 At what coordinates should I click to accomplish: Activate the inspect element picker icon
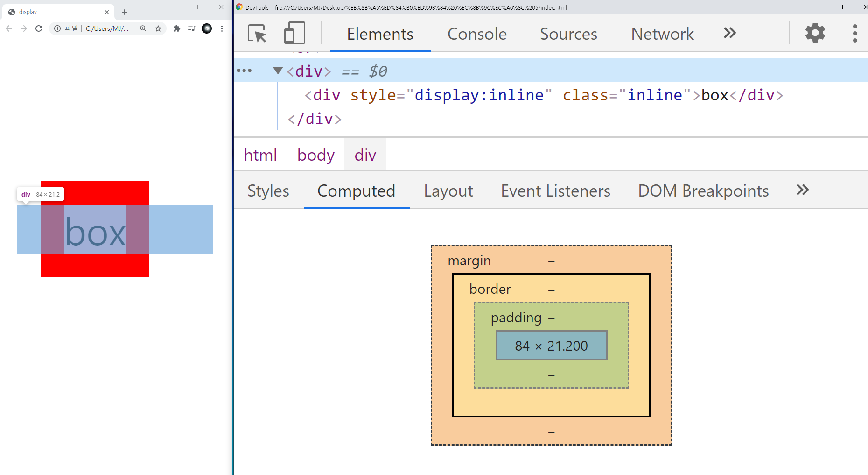point(257,34)
